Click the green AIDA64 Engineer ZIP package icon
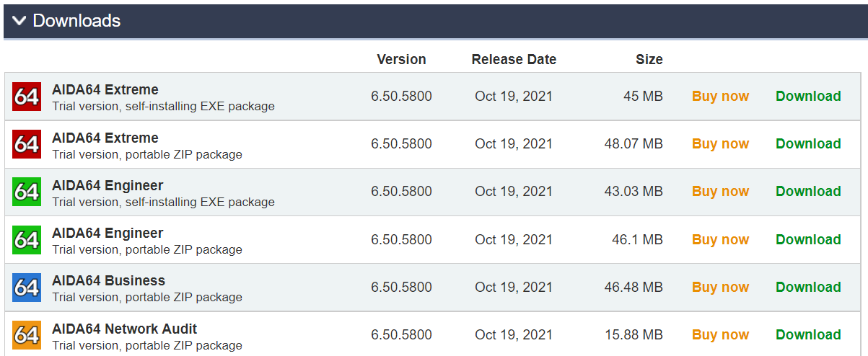 click(x=27, y=240)
